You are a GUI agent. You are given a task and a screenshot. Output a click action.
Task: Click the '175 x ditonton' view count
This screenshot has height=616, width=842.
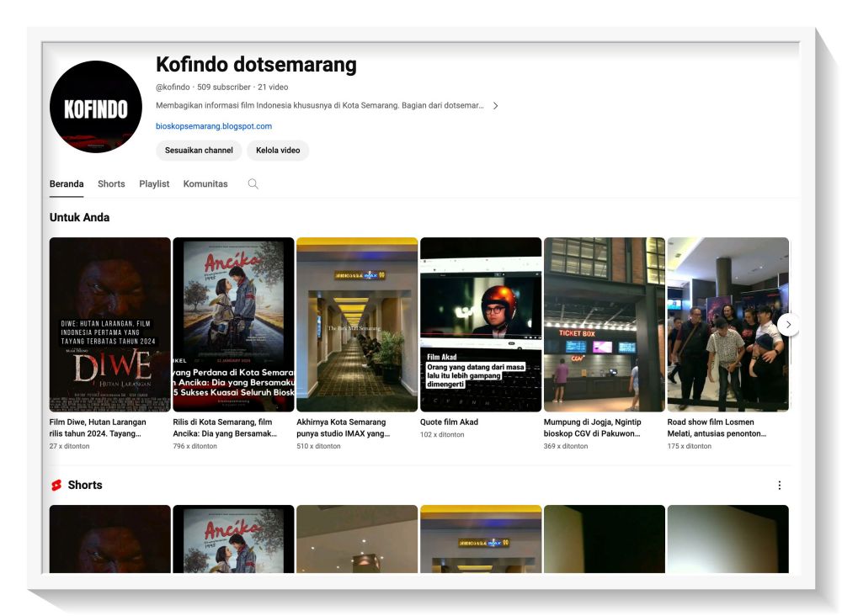pos(689,446)
